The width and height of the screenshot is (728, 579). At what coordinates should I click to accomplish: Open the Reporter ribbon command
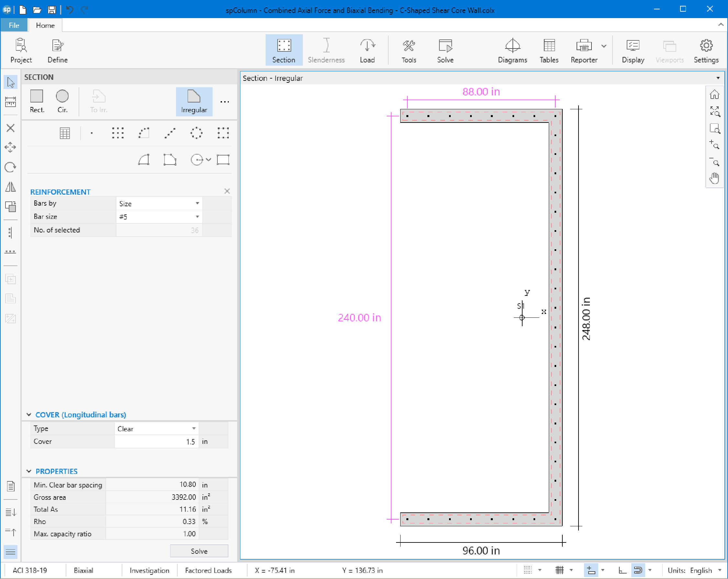click(584, 51)
